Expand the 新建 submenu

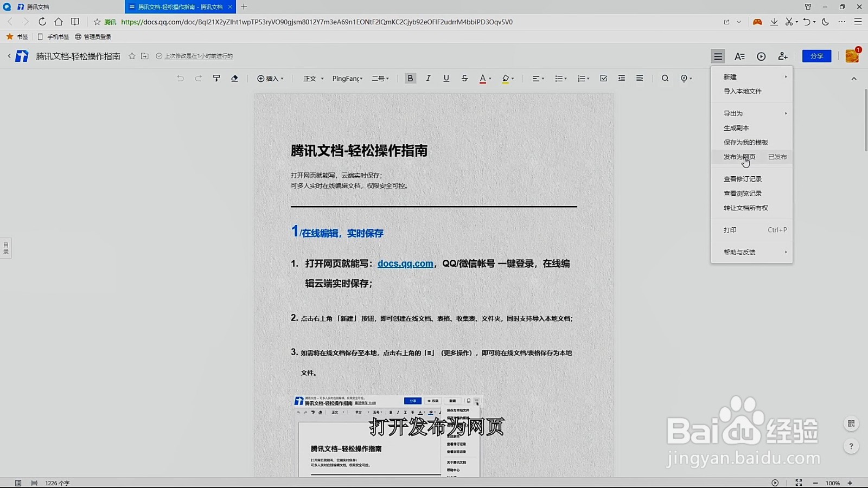tap(752, 77)
